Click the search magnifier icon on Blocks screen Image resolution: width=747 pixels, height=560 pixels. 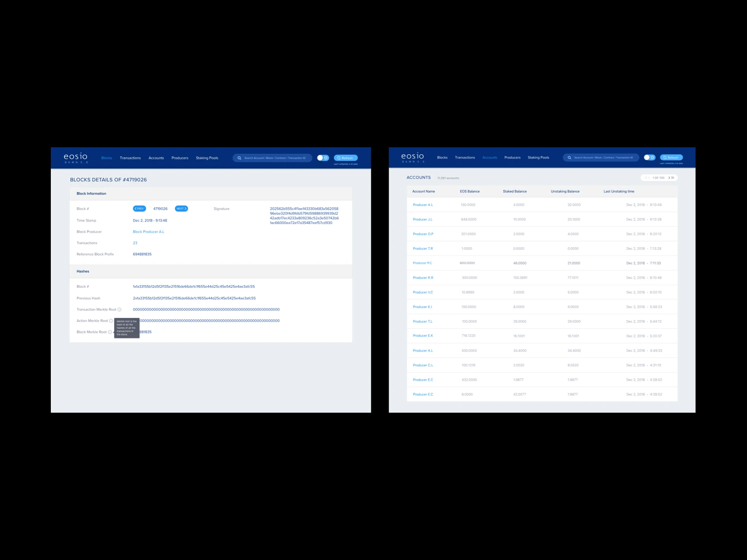coord(240,158)
